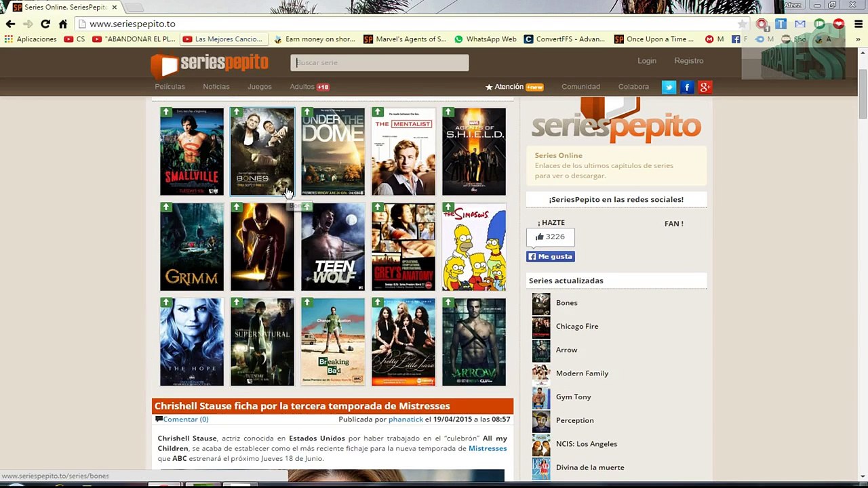Open the Películas menu item
The width and height of the screenshot is (868, 488).
click(170, 87)
